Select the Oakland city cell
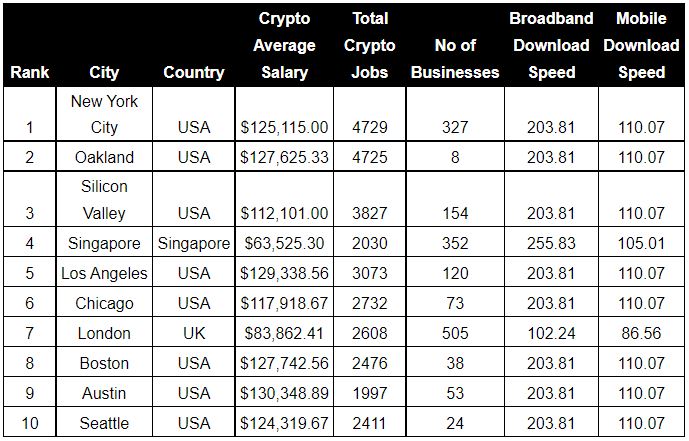The height and width of the screenshot is (441, 689). 104,157
